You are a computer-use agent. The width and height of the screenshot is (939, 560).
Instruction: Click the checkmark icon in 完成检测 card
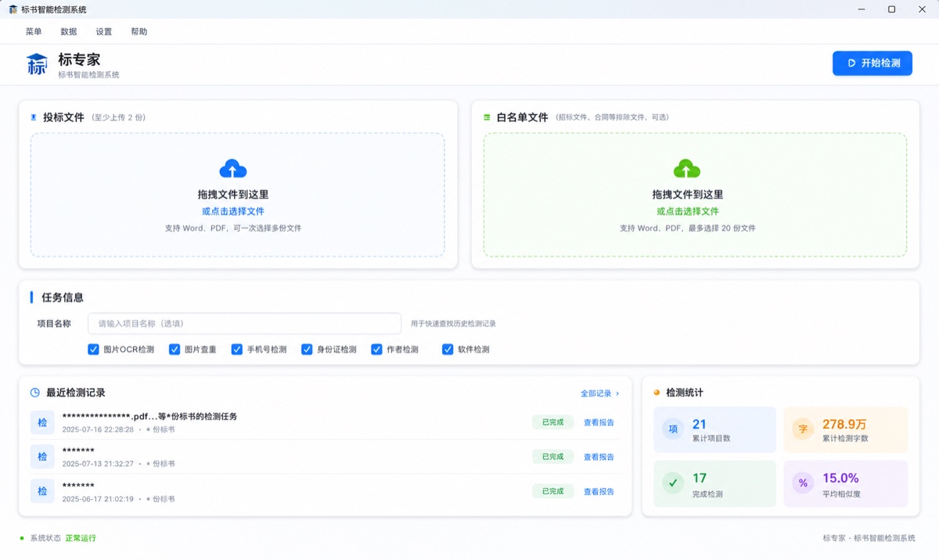673,483
